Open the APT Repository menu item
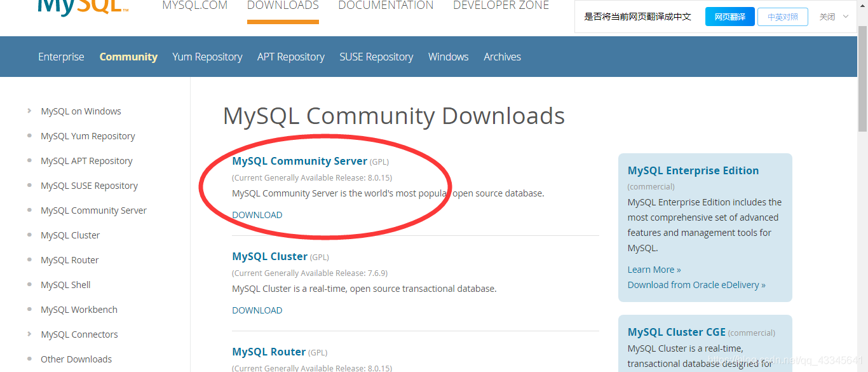 coord(291,57)
